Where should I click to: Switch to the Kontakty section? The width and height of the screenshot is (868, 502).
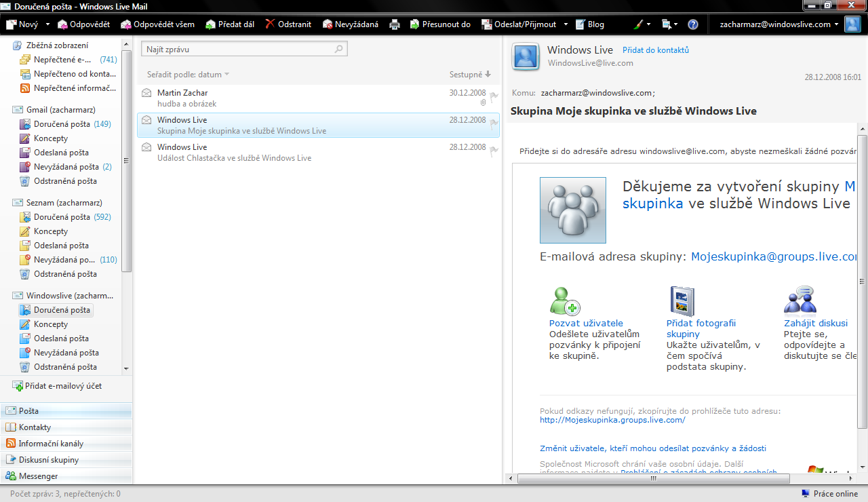66,427
